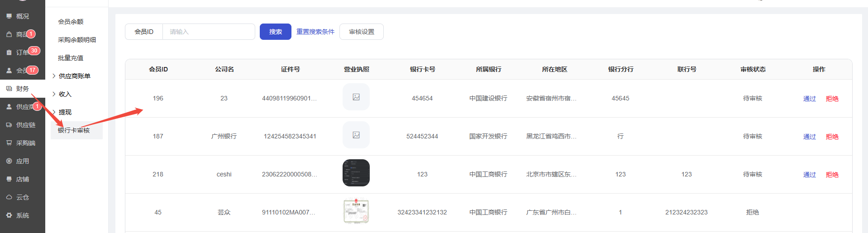Open 审核设置 button
The width and height of the screenshot is (868, 233).
(x=362, y=32)
